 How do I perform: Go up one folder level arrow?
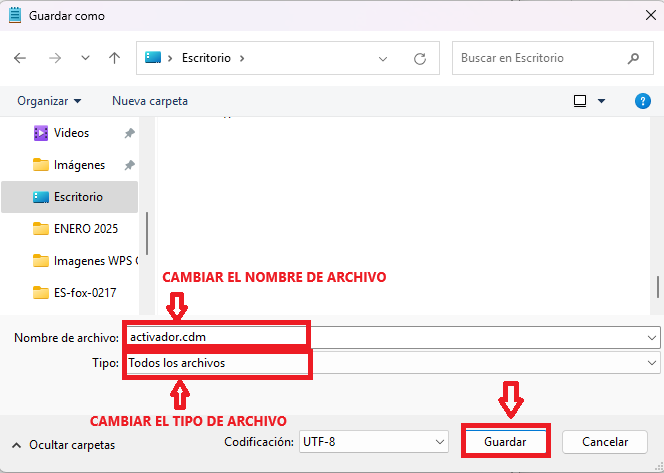click(x=114, y=58)
